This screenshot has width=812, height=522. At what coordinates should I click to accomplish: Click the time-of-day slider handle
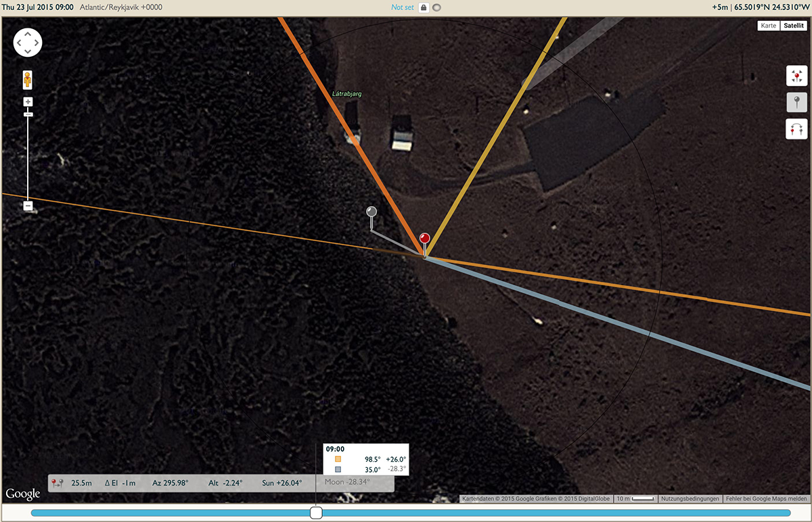click(316, 513)
